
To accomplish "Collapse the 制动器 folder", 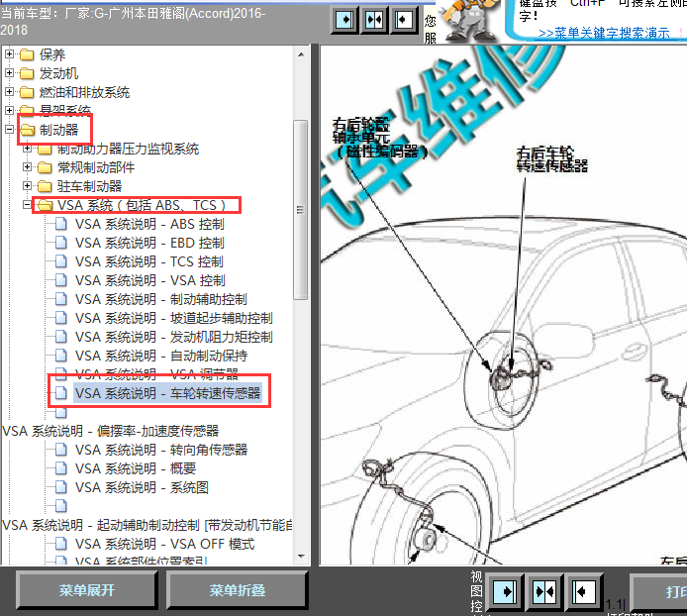I will (x=9, y=130).
